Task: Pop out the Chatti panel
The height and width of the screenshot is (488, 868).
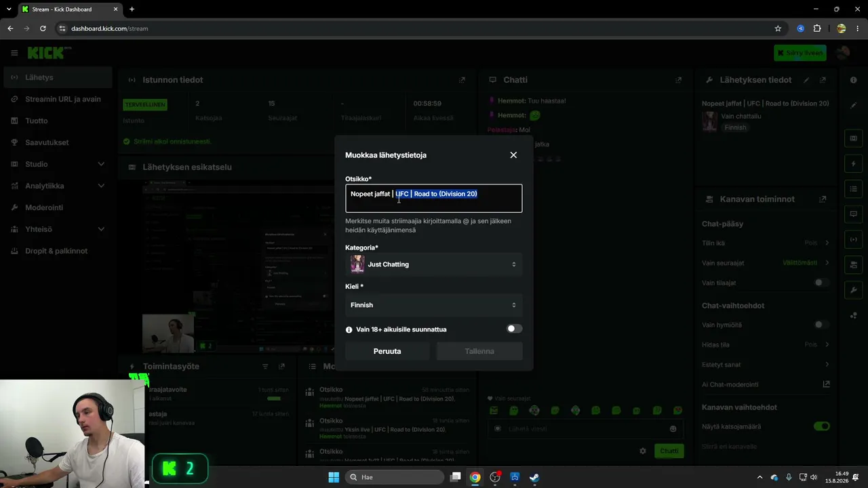Action: click(678, 80)
